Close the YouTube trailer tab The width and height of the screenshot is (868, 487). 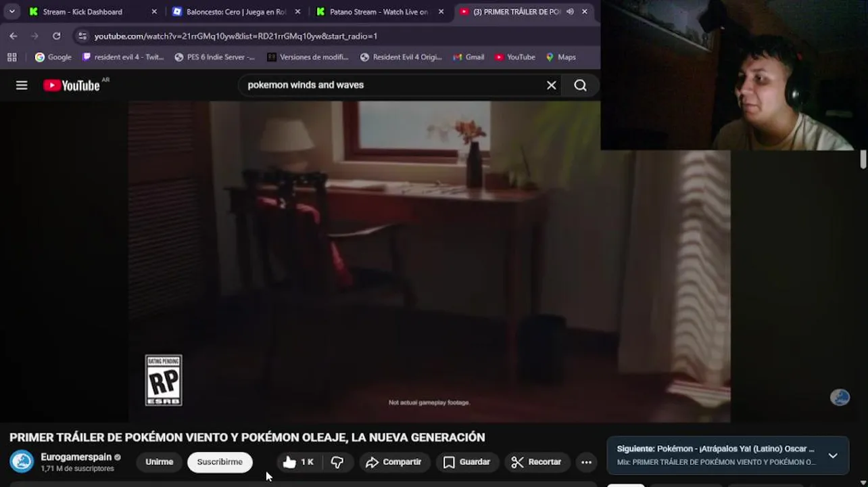[585, 11]
